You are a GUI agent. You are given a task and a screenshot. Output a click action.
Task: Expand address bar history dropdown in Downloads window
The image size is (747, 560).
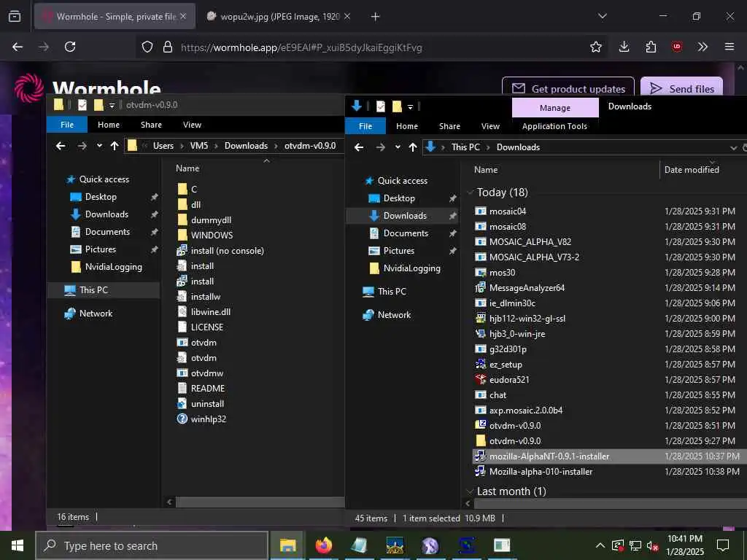[x=733, y=147]
